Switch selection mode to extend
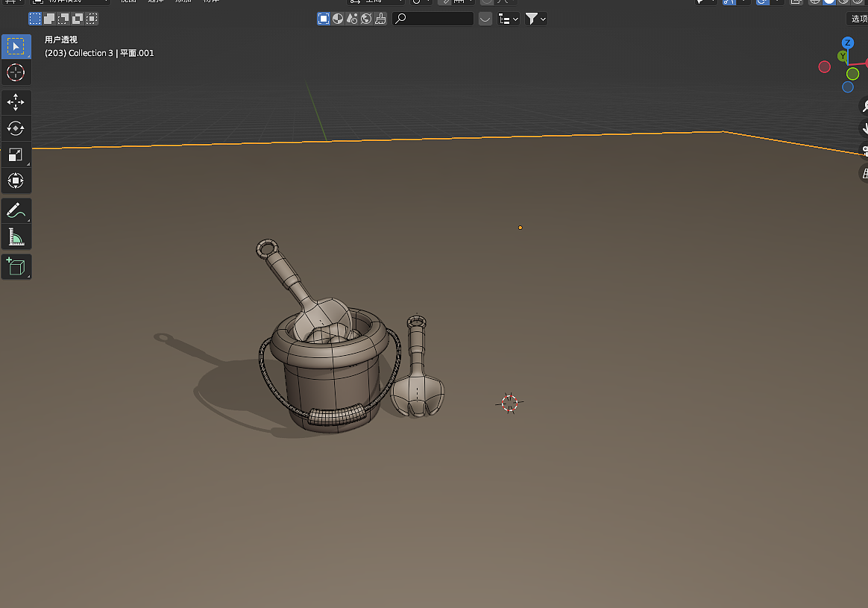Screen dimensions: 868x608 (49, 19)
